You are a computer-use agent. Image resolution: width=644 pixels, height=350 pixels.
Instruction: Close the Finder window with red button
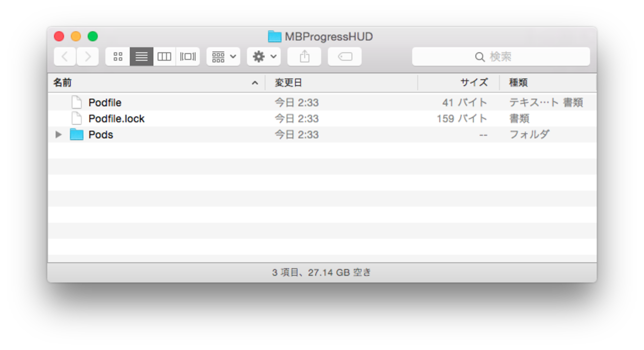coord(59,36)
